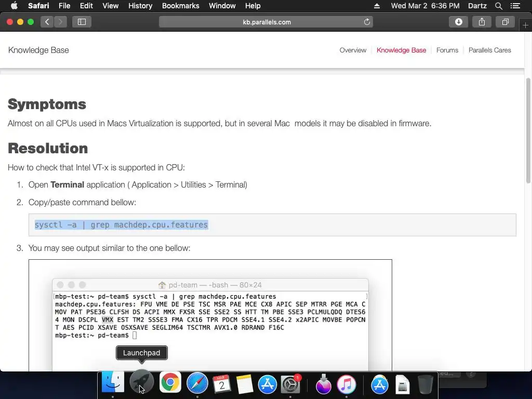This screenshot has height=399, width=532.
Task: Click the kb.parallels.com address bar
Action: point(266,22)
